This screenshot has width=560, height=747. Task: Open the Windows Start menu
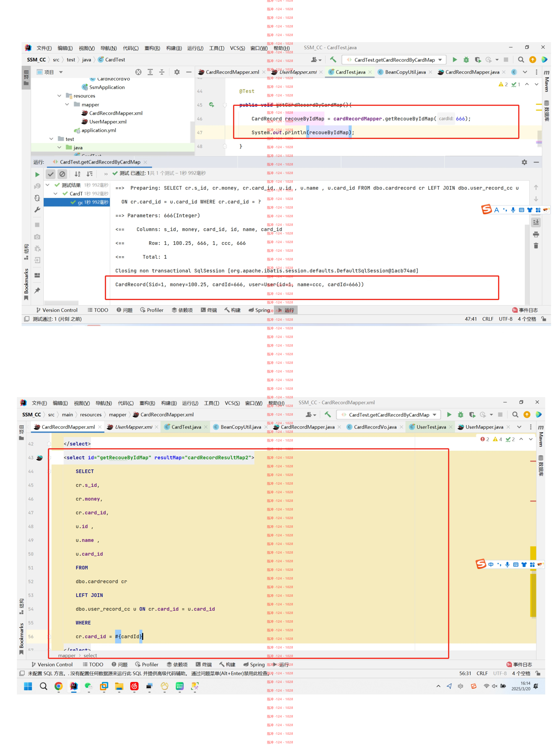tap(28, 686)
